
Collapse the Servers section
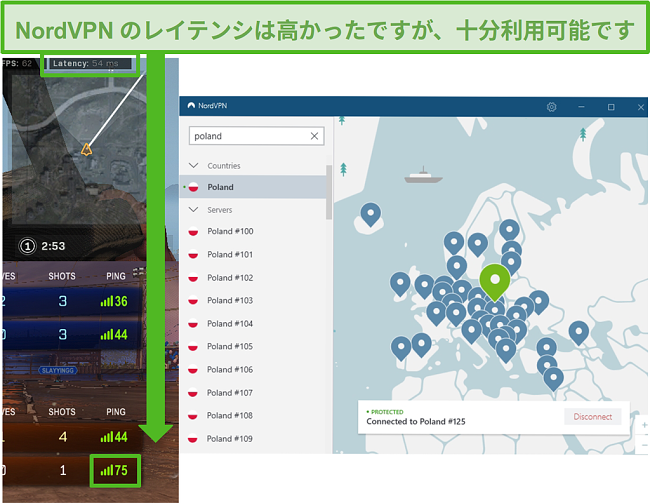193,209
